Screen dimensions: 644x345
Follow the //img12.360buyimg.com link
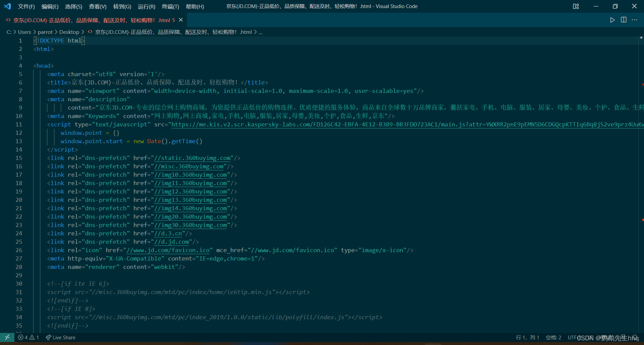click(191, 191)
